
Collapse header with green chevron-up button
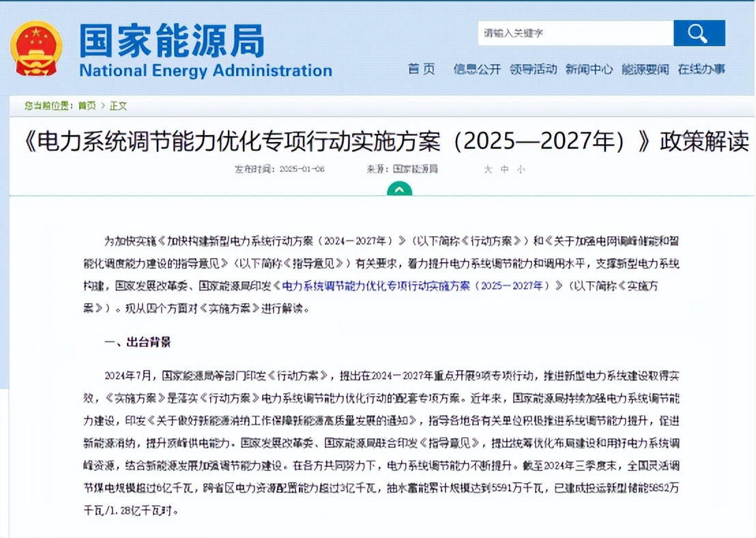[399, 189]
